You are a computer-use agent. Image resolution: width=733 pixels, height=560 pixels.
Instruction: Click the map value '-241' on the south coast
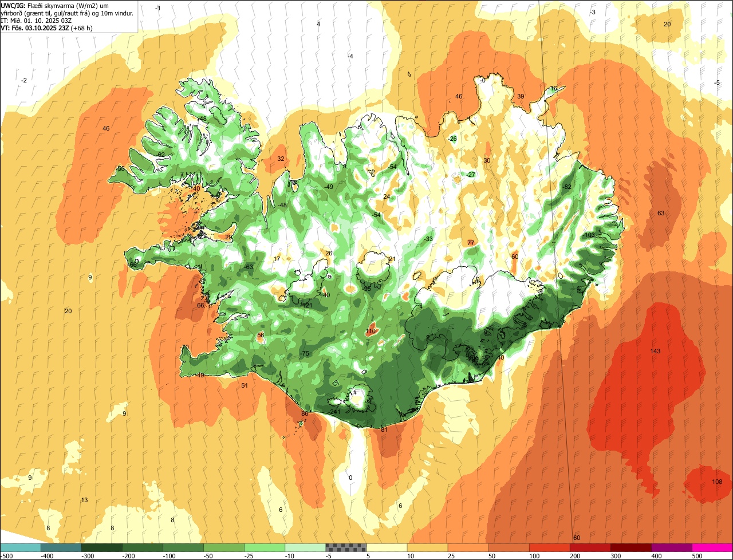(335, 412)
